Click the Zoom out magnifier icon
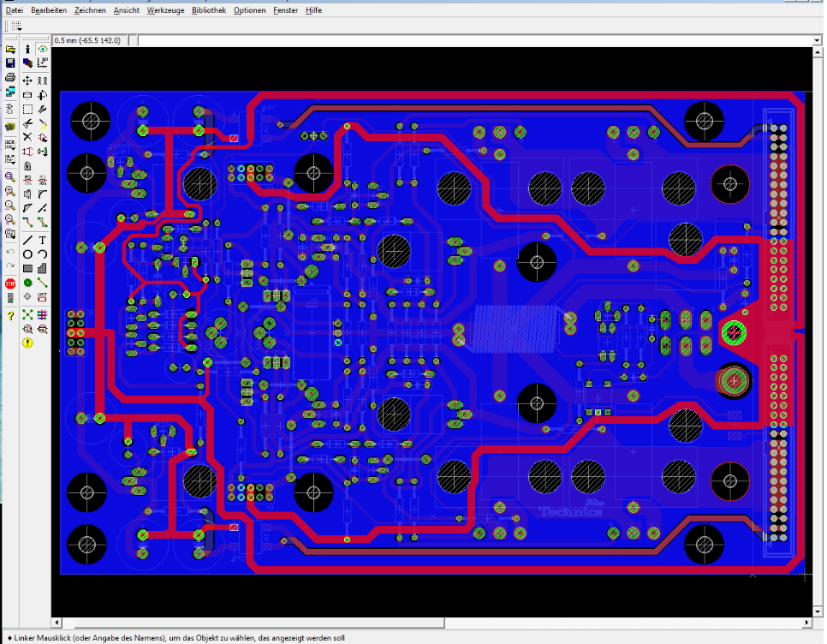This screenshot has height=644, width=827. pyautogui.click(x=10, y=206)
